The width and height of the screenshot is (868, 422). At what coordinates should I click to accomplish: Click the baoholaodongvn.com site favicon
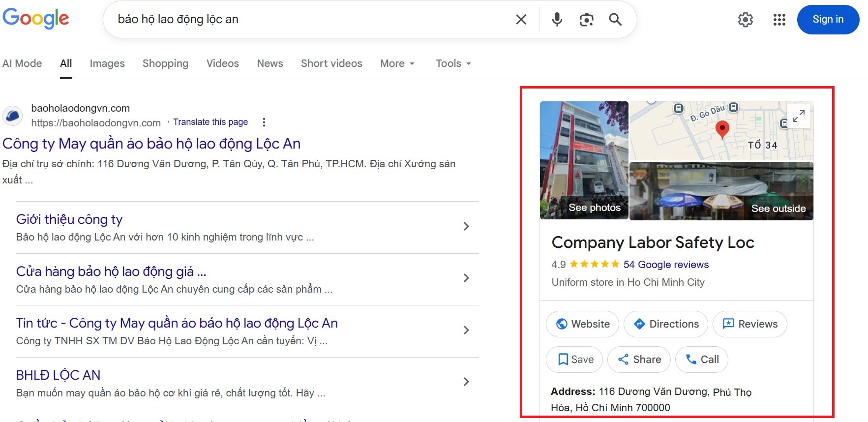tap(13, 116)
